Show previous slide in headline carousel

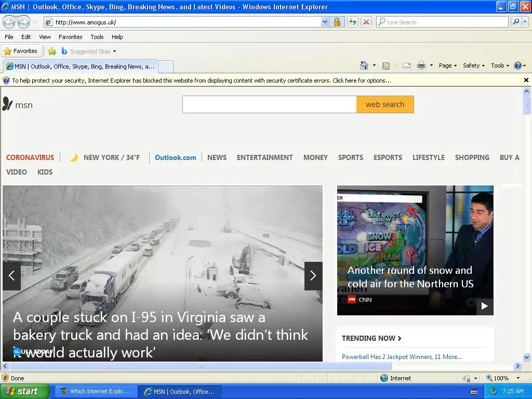pos(12,275)
